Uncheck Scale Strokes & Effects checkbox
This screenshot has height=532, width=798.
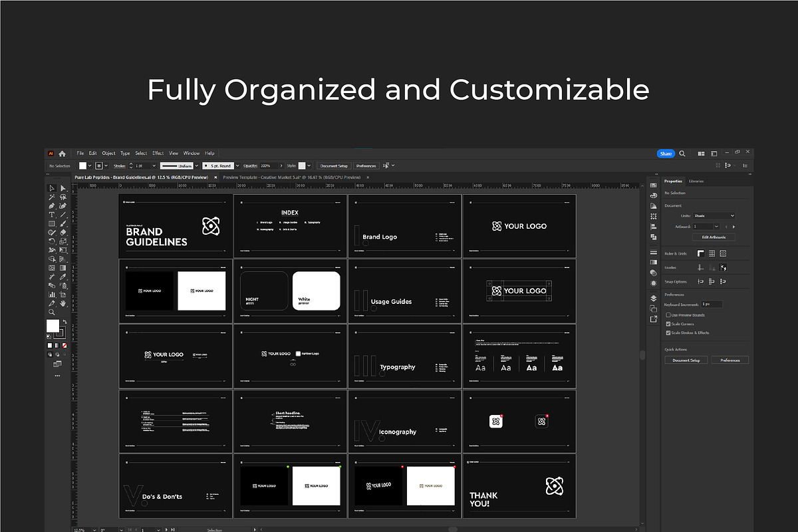coord(668,332)
